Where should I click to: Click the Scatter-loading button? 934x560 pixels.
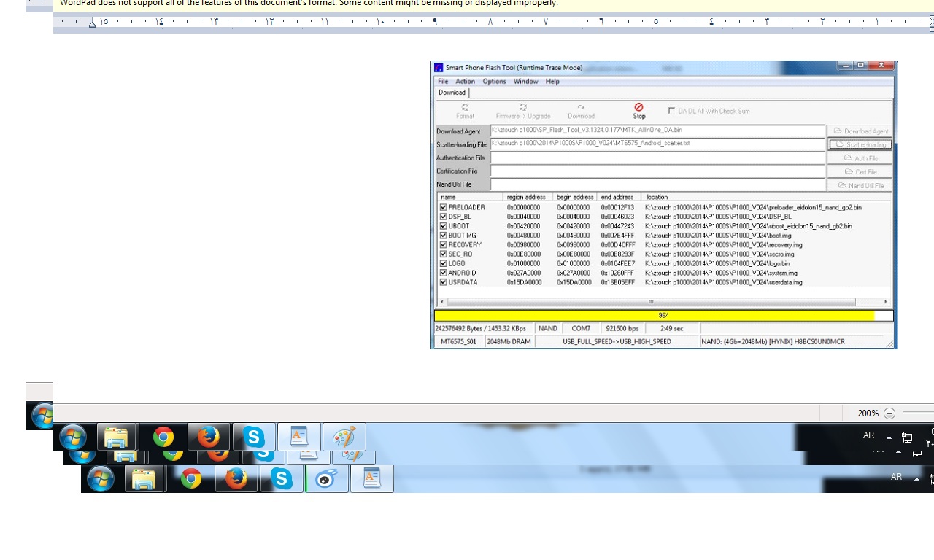click(x=860, y=144)
